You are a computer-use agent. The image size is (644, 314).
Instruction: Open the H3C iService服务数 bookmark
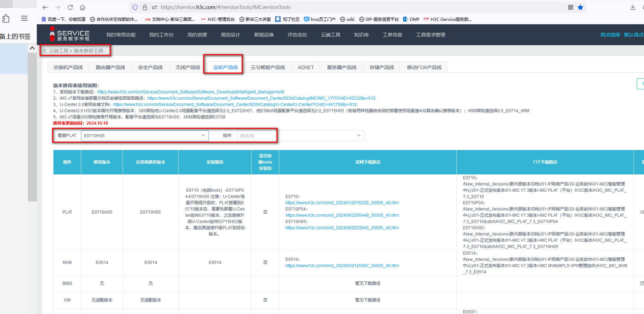click(448, 19)
